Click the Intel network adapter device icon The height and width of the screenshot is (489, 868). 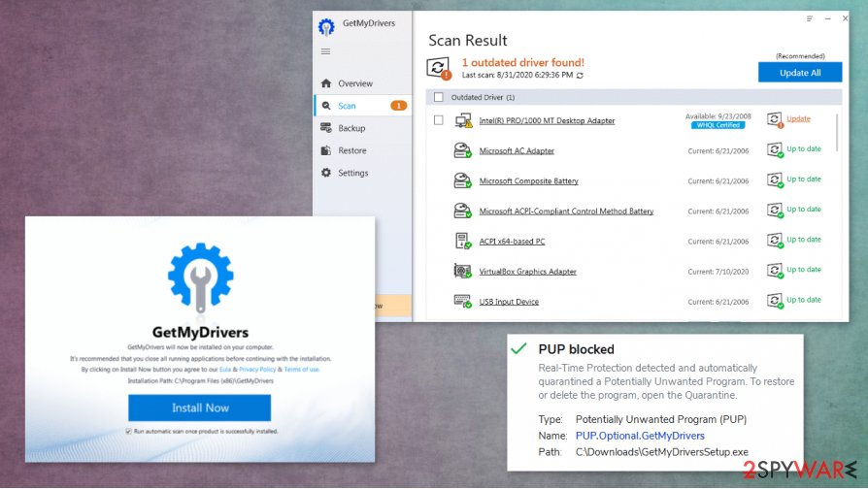[x=463, y=120]
